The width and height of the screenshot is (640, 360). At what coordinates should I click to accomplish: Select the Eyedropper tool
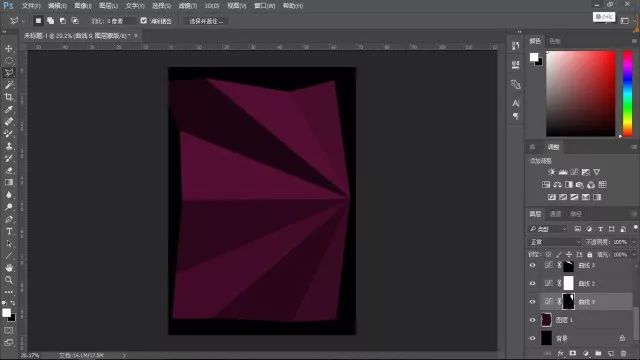9,109
